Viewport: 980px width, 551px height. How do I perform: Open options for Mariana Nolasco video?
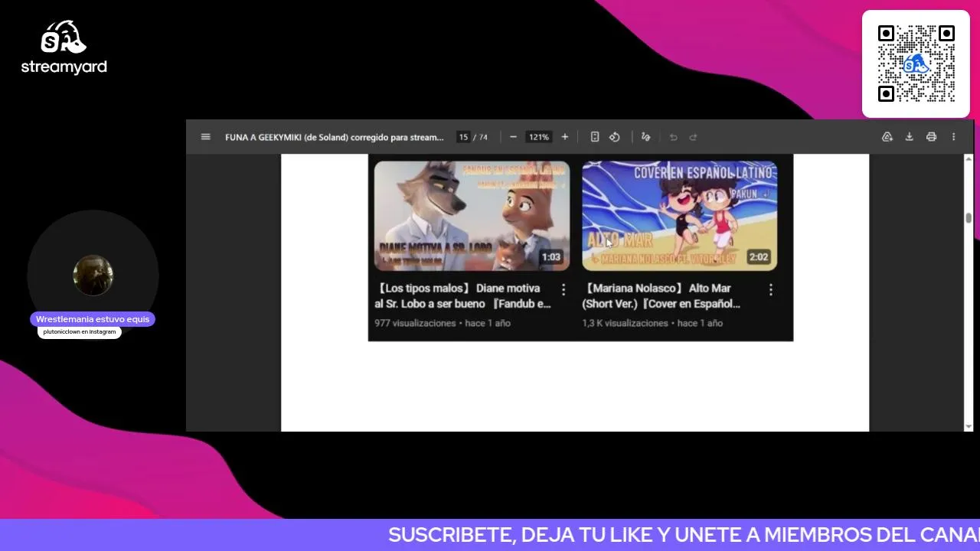tap(771, 289)
